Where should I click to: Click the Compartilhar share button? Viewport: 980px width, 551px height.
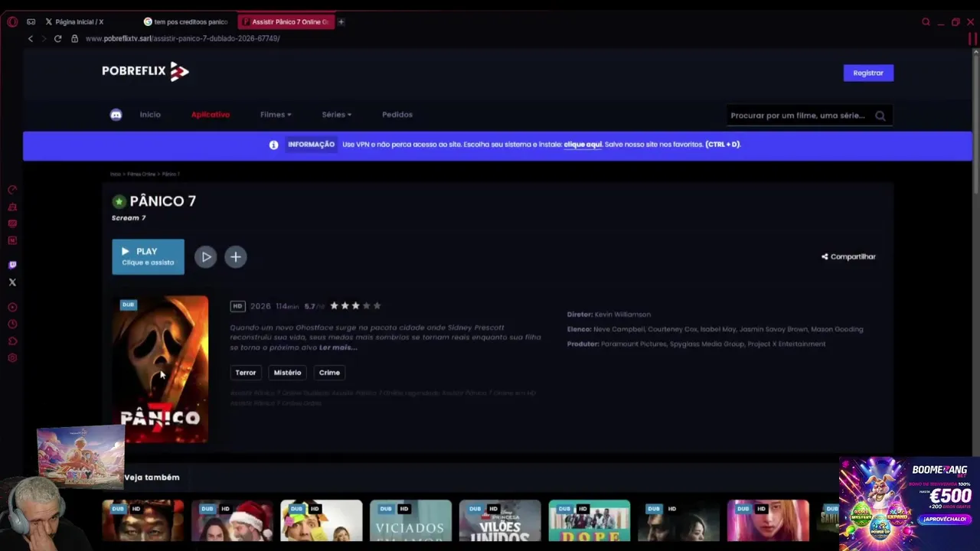pyautogui.click(x=848, y=256)
